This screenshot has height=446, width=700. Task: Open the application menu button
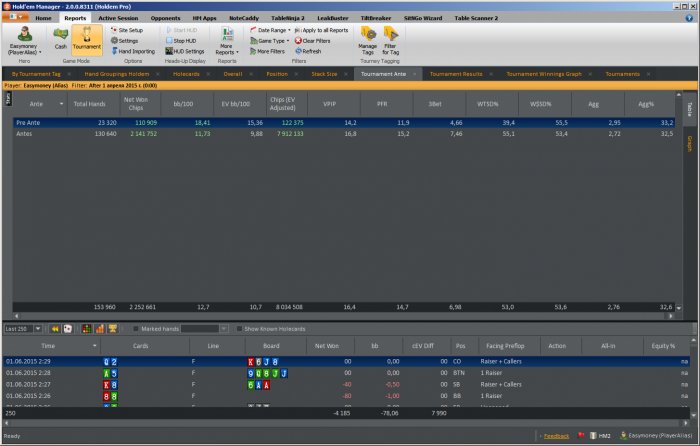click(x=16, y=17)
